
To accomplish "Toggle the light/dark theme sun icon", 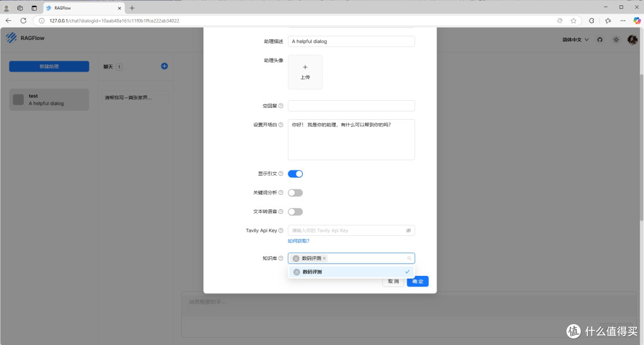I will (616, 40).
